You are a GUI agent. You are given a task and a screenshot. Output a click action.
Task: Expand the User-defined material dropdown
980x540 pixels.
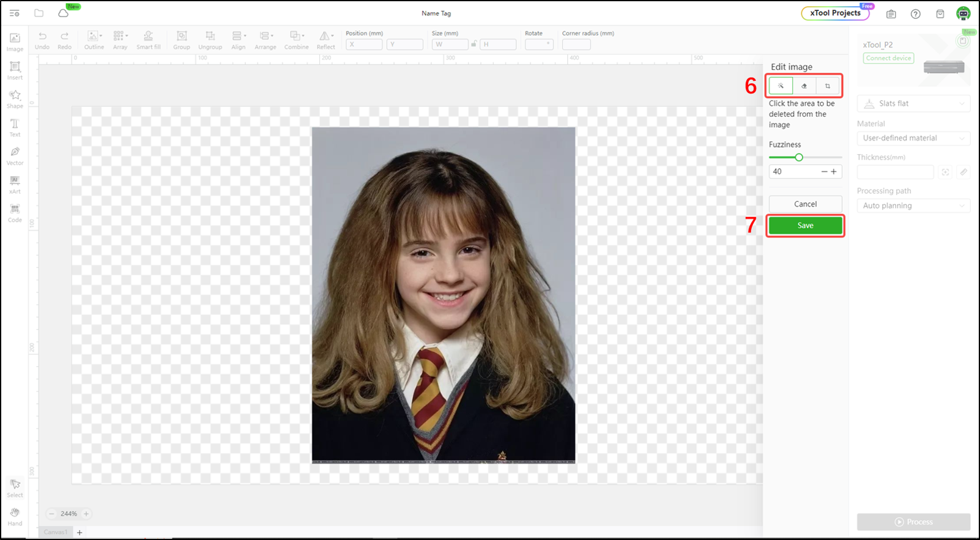[x=913, y=138]
